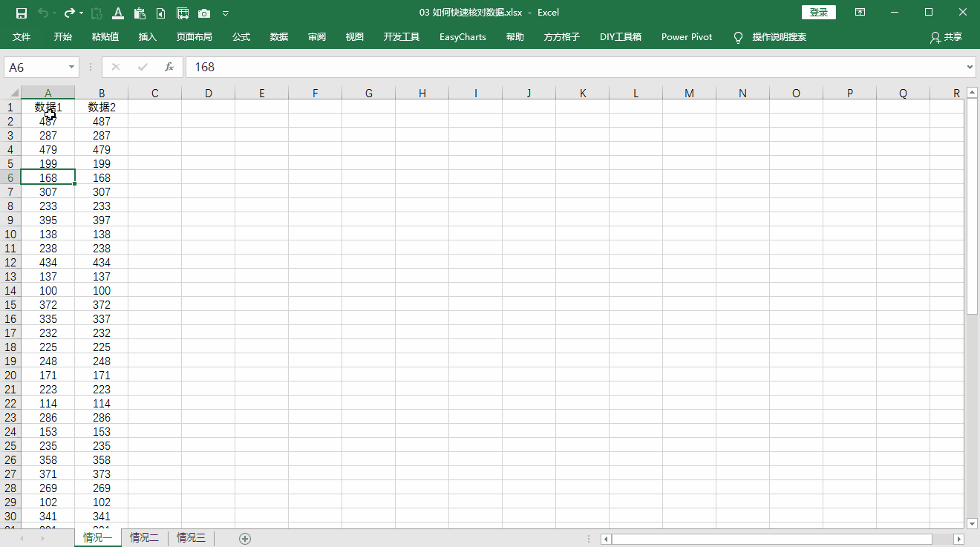Click the font color A icon
Screen dimensions: 980x547
click(x=117, y=13)
